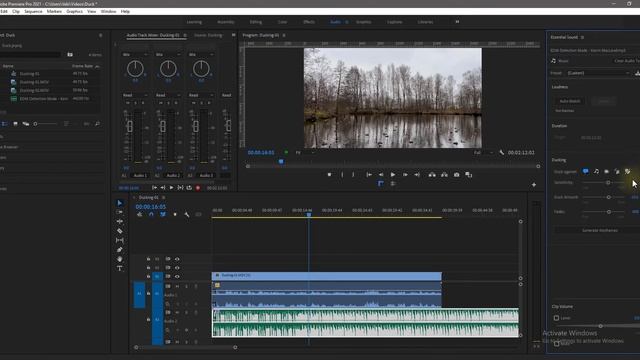
Task: Click the Lift button in Program Monitor
Action: click(x=432, y=175)
